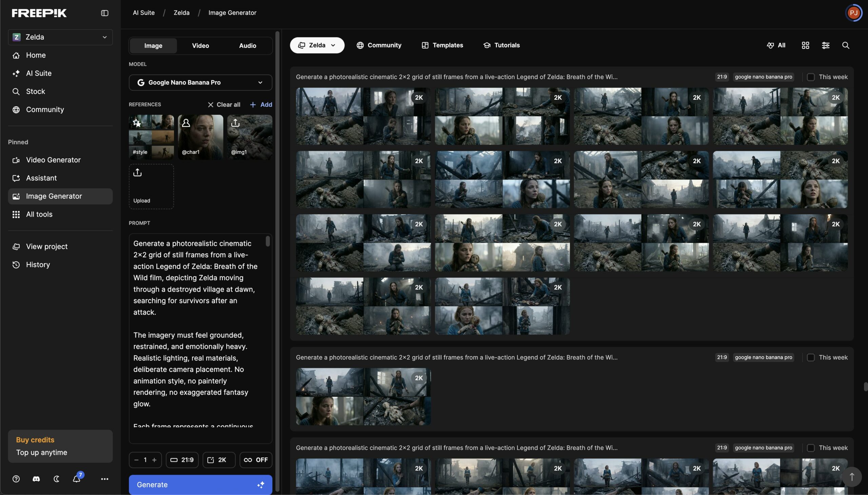Viewport: 868px width, 495px height.
Task: Open History in the sidebar
Action: coord(60,264)
